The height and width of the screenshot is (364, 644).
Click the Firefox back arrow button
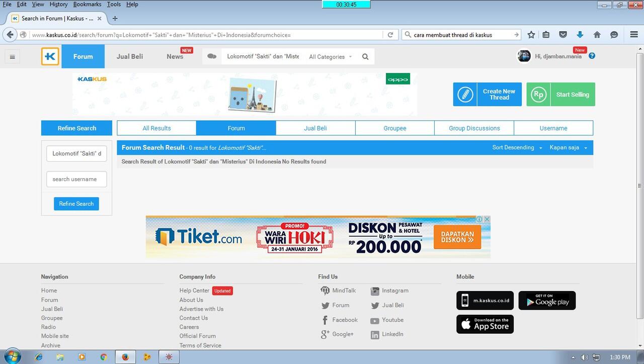click(10, 35)
